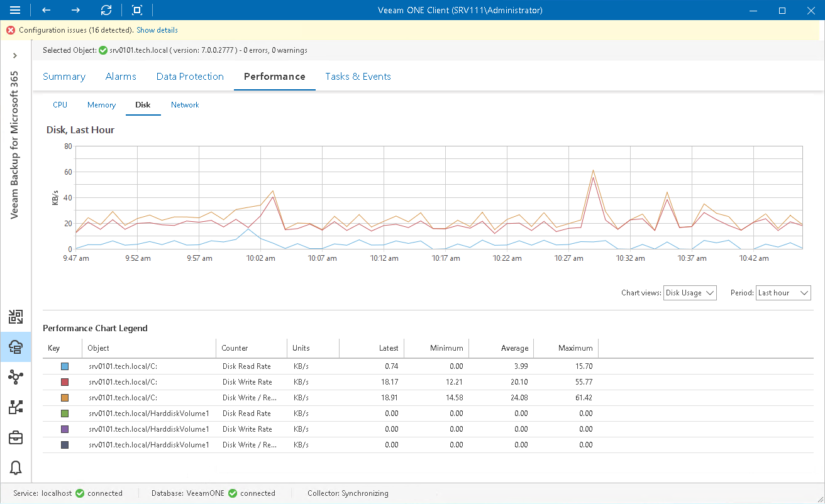Click the Disk, Last Hour chart title
The image size is (825, 504).
click(x=80, y=130)
